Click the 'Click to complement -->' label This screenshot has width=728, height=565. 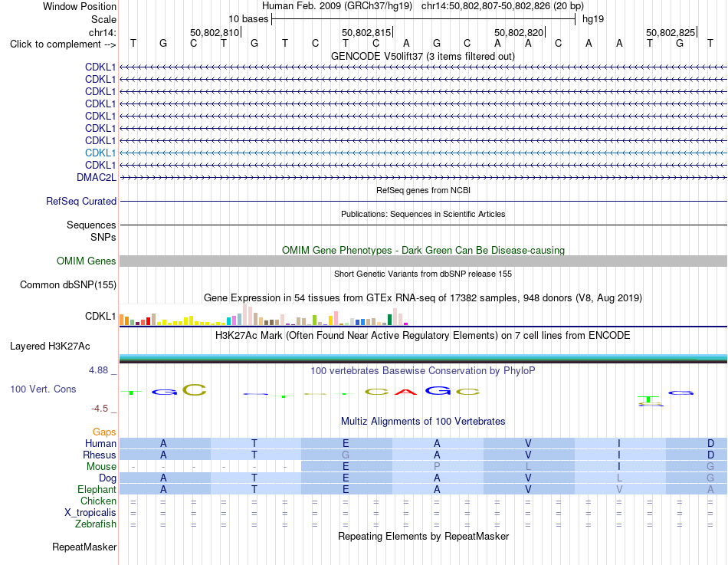(63, 44)
